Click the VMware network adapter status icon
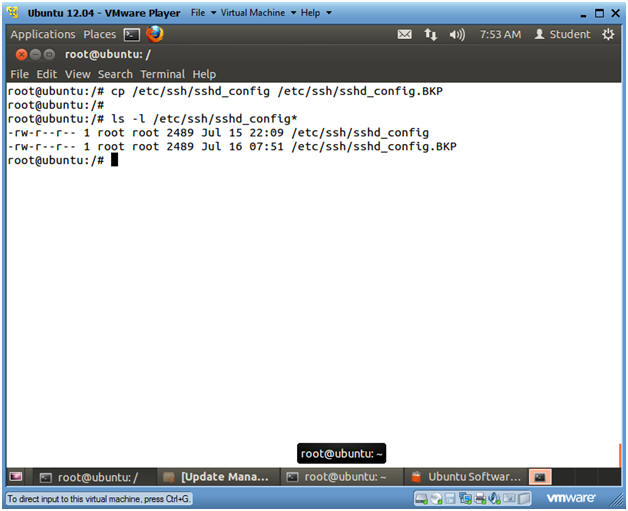 click(x=465, y=499)
